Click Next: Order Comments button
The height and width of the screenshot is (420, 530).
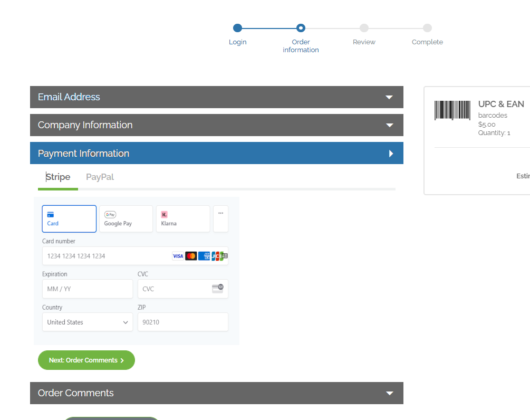pyautogui.click(x=86, y=360)
